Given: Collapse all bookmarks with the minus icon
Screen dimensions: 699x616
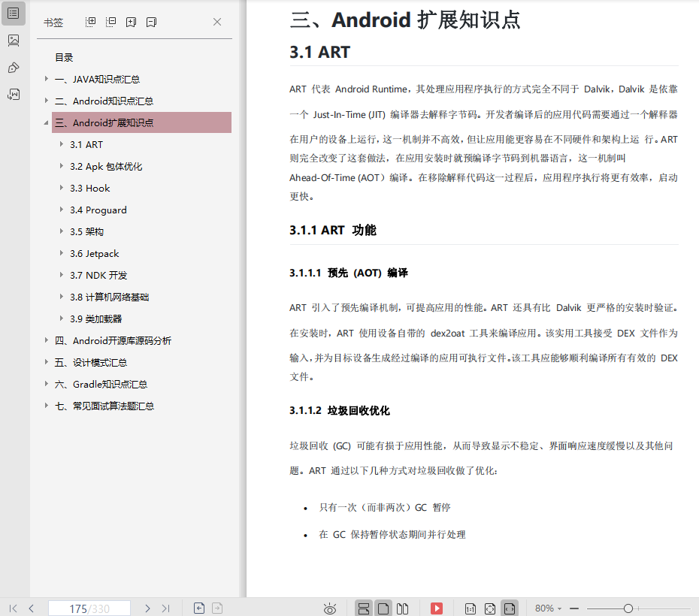Looking at the screenshot, I should tap(110, 23).
